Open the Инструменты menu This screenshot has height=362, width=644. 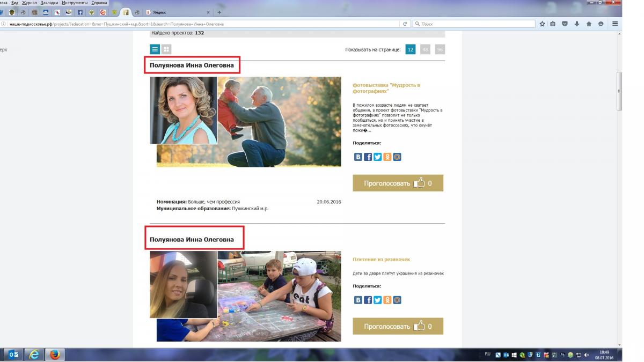75,3
